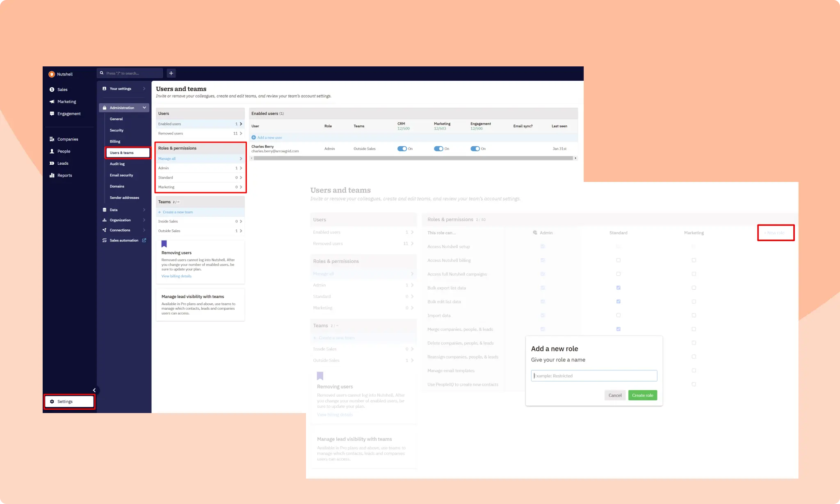840x504 pixels.
Task: Collapse the Administration section dropdown
Action: point(144,108)
